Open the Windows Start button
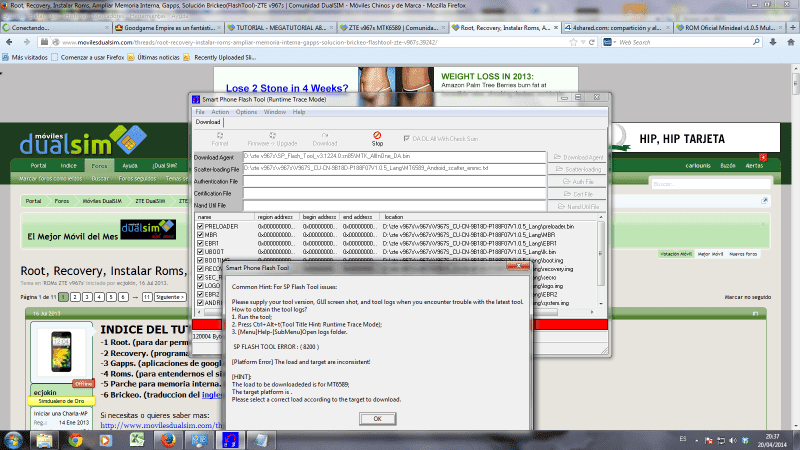 point(12,440)
